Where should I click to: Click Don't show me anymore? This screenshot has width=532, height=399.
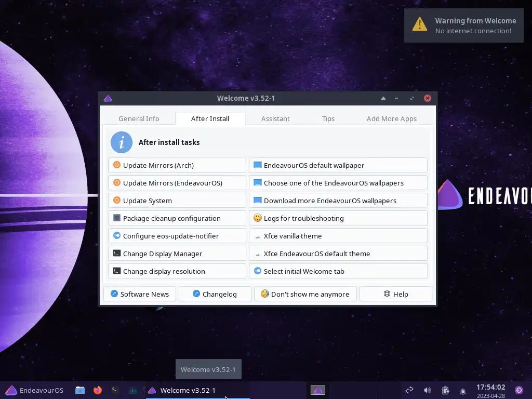tap(305, 294)
